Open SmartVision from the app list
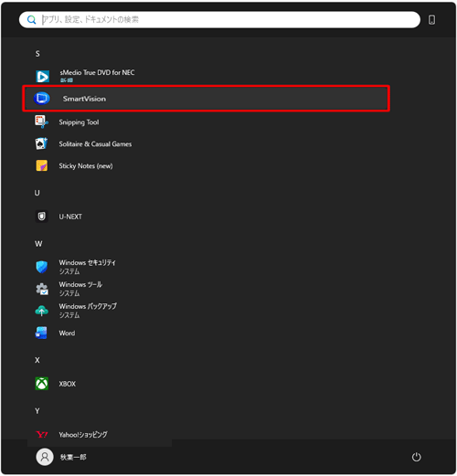 (x=206, y=99)
